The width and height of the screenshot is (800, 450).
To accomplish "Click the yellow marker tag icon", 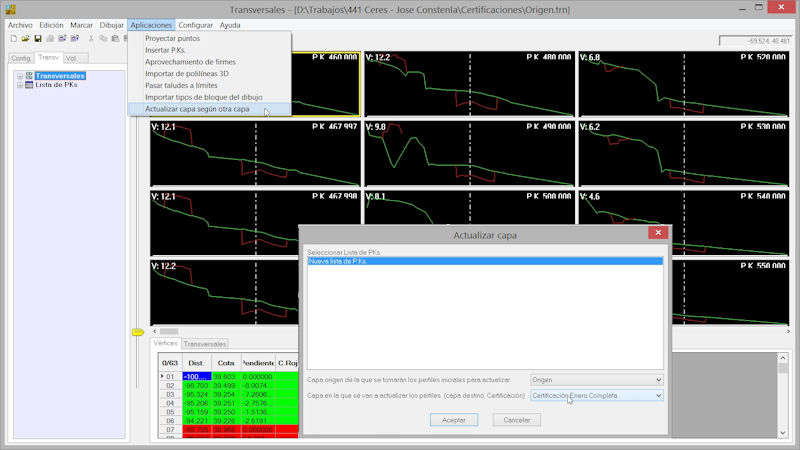I will (138, 332).
